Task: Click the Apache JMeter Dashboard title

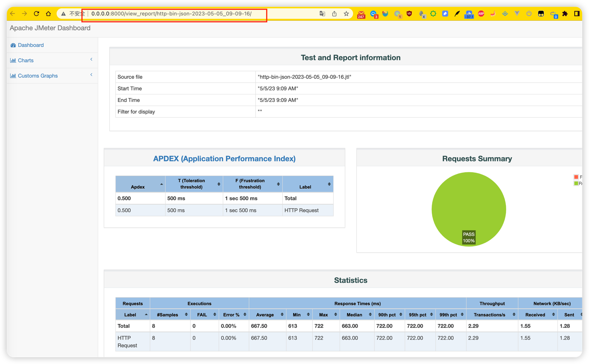Action: click(x=50, y=28)
